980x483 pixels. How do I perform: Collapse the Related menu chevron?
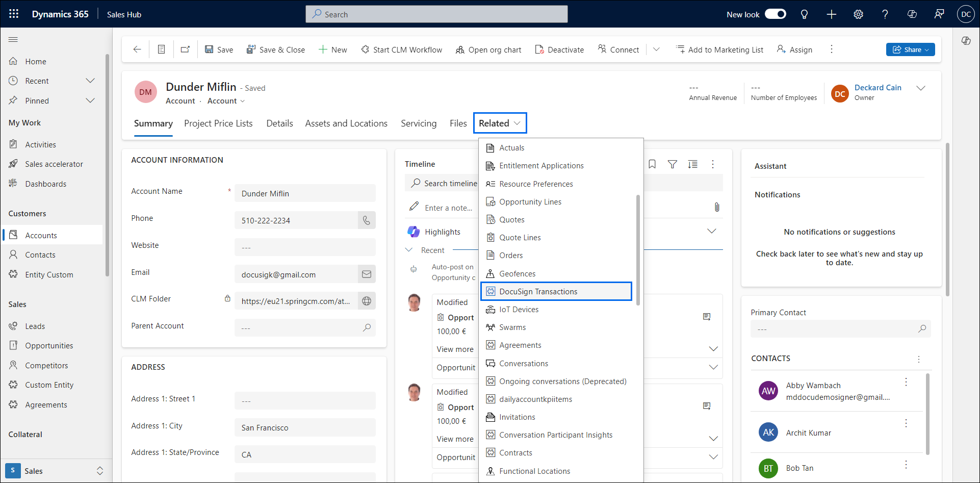click(518, 123)
